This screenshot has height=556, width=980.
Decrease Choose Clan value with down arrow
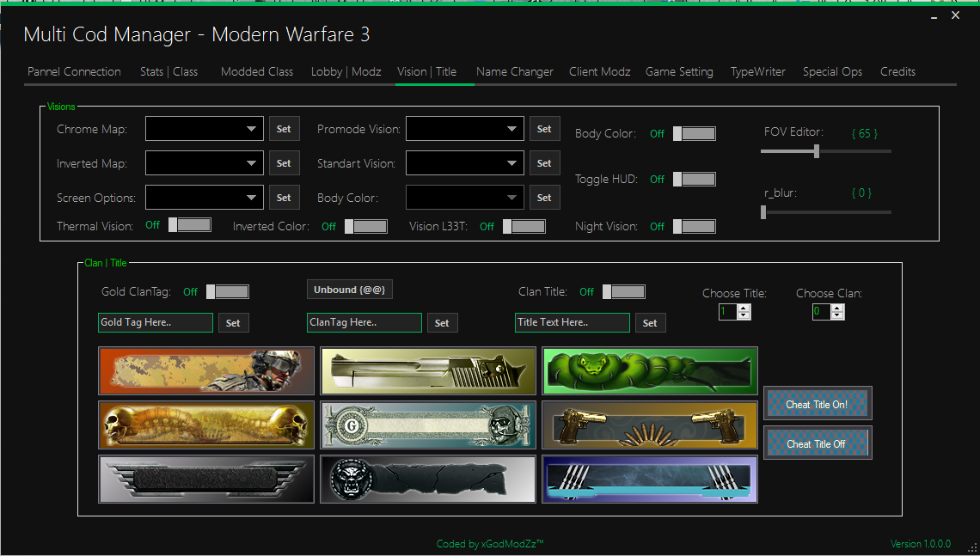tap(837, 315)
